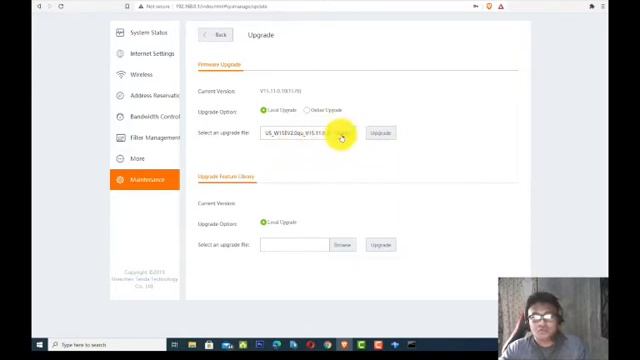This screenshot has height=360, width=640.
Task: Open Bandwidth Control sidebar item
Action: point(145,117)
